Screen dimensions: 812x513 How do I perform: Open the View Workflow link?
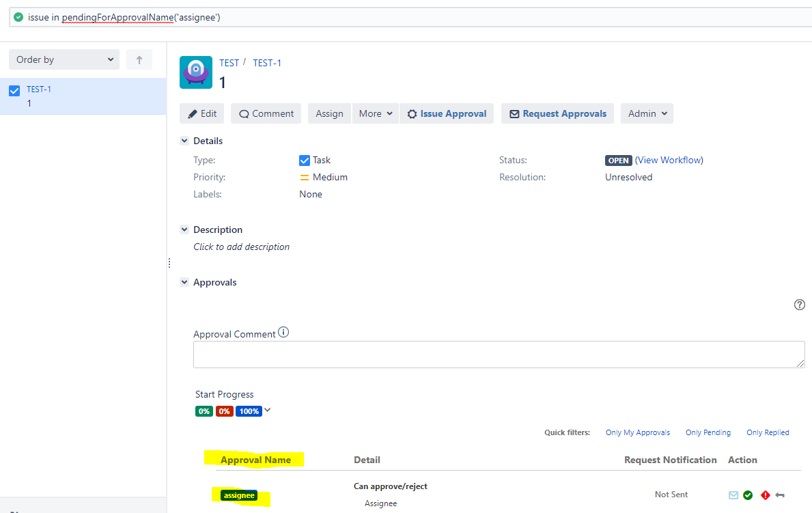669,160
